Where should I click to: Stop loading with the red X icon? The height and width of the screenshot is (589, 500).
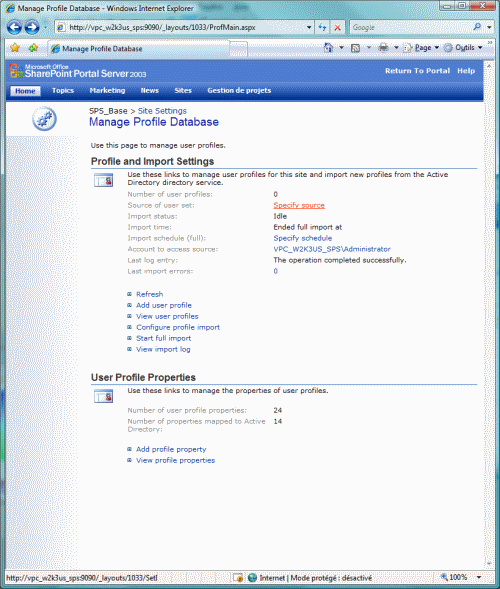coord(337,27)
